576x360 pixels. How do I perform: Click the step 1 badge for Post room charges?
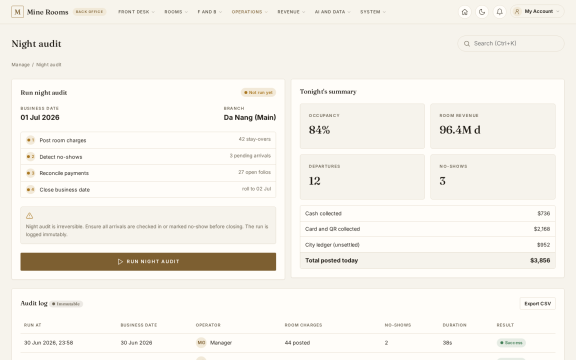point(30,140)
